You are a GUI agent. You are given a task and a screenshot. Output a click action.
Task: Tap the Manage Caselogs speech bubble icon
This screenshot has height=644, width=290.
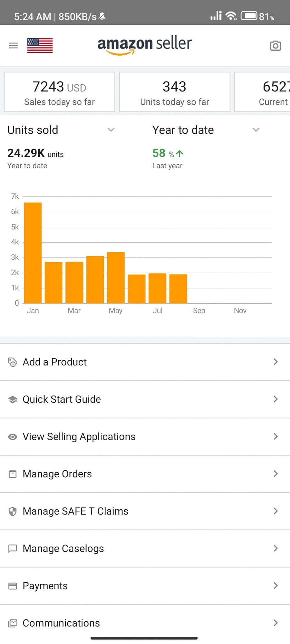pos(13,549)
